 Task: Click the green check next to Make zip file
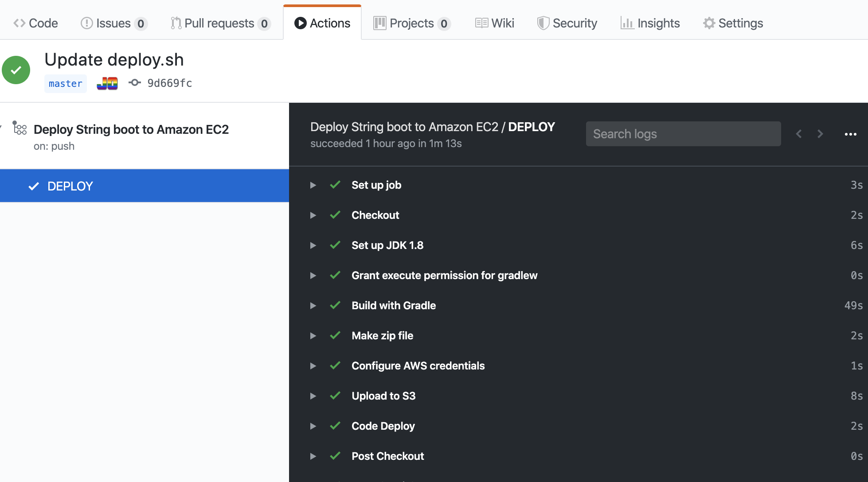[335, 335]
